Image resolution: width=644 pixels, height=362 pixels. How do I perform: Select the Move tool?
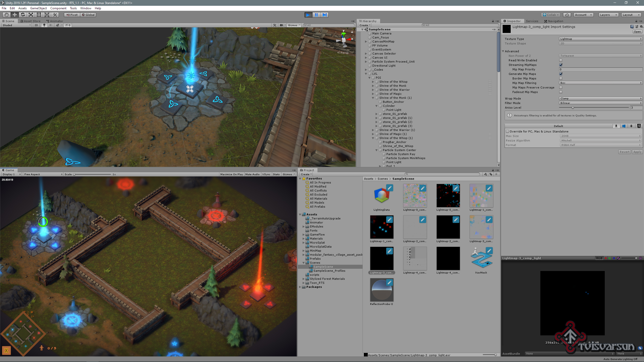click(x=15, y=15)
